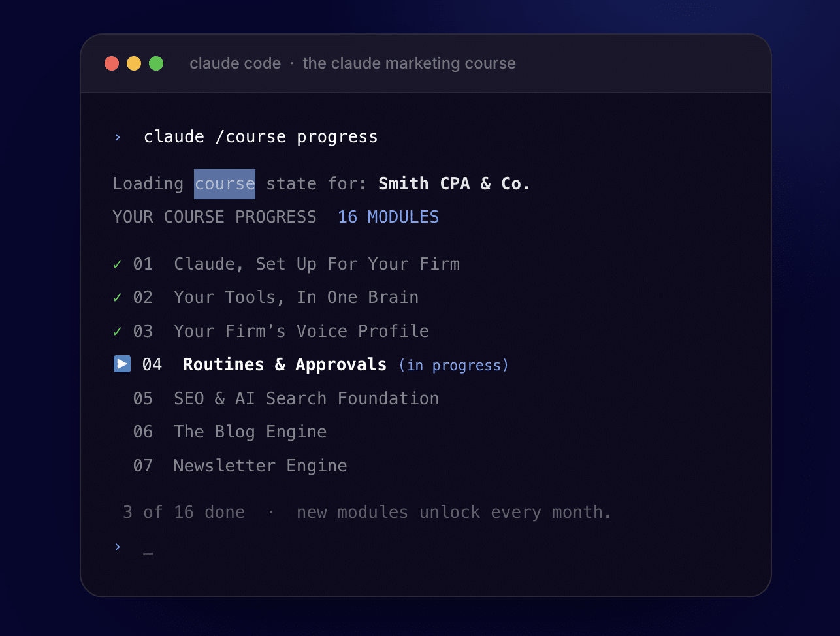Click the word 'Loading' in the state line
The height and width of the screenshot is (636, 840).
coord(148,184)
